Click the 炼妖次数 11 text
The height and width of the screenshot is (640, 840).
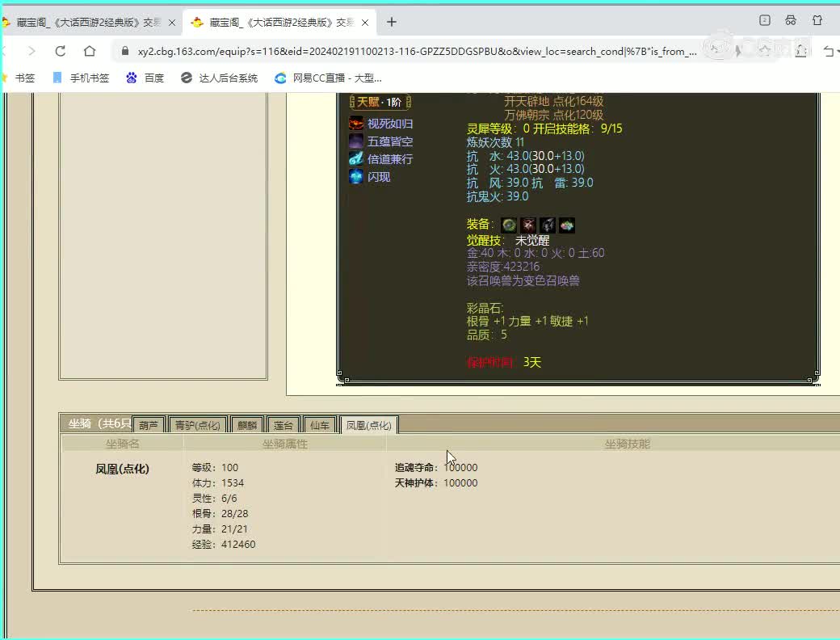coord(496,142)
